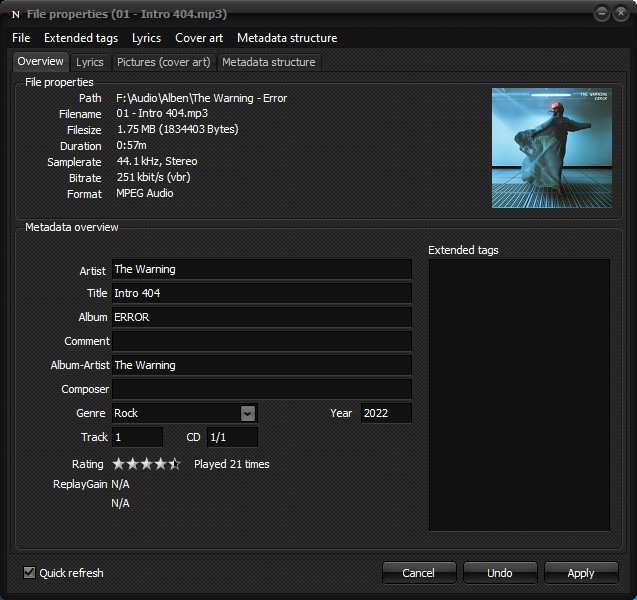Viewport: 637px width, 600px height.
Task: Select the Metadata structure tab
Action: click(x=268, y=62)
